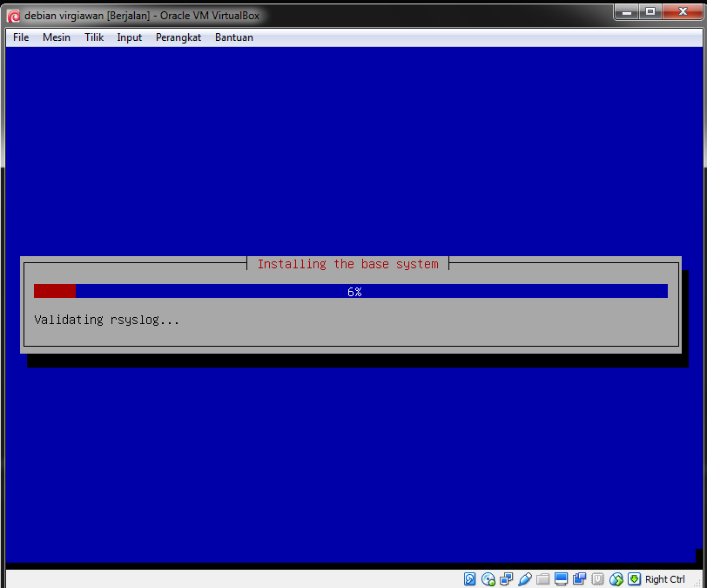Screen dimensions: 707x588
Task: Open the Perangkat menu
Action: pos(178,37)
